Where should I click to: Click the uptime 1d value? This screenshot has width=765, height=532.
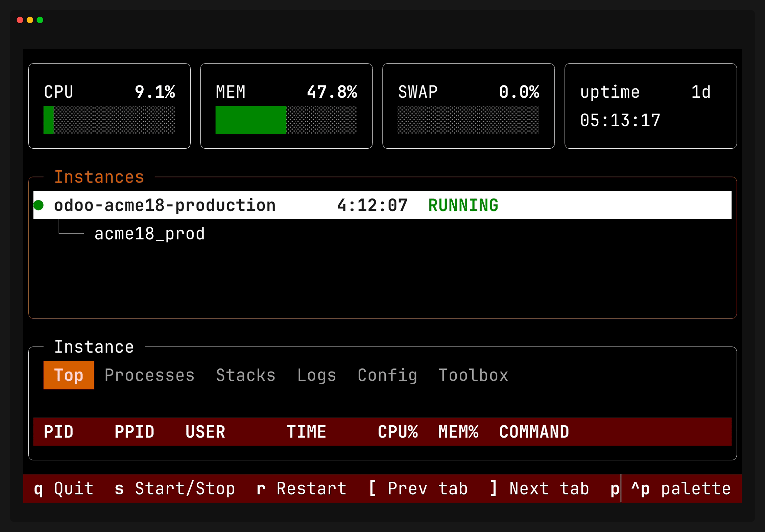click(701, 92)
